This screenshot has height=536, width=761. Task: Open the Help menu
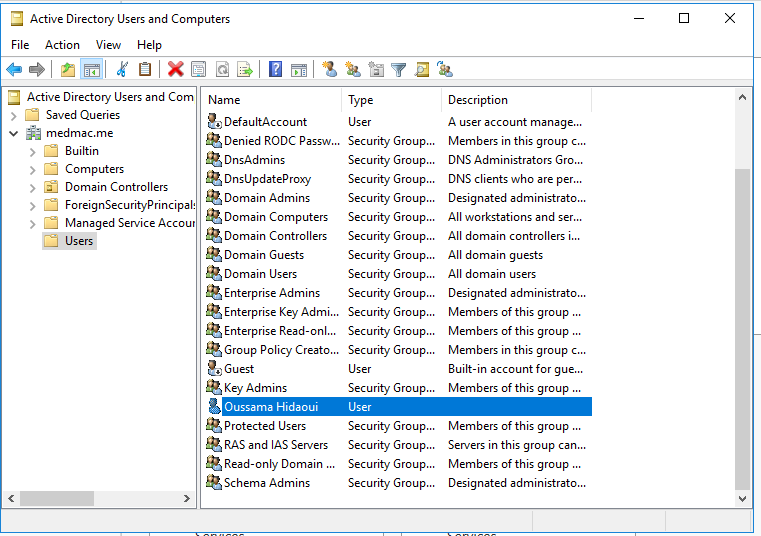(149, 45)
